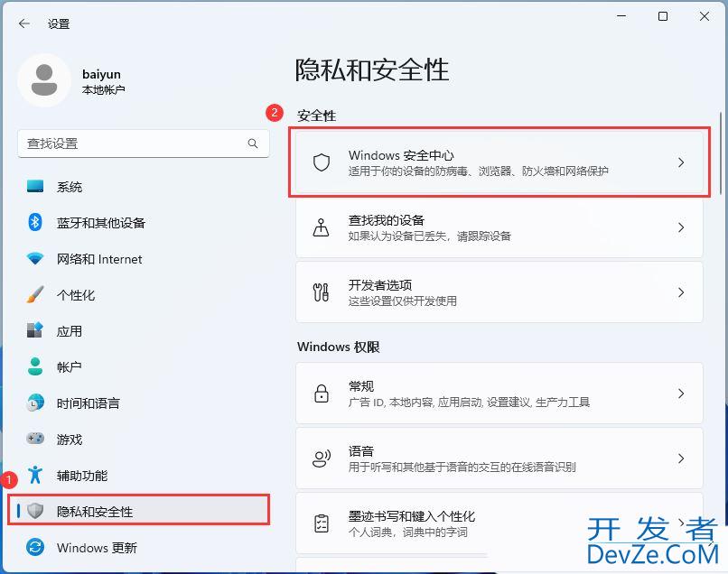Image resolution: width=728 pixels, height=574 pixels.
Task: Click the Windows 更新 sync icon
Action: [35, 547]
